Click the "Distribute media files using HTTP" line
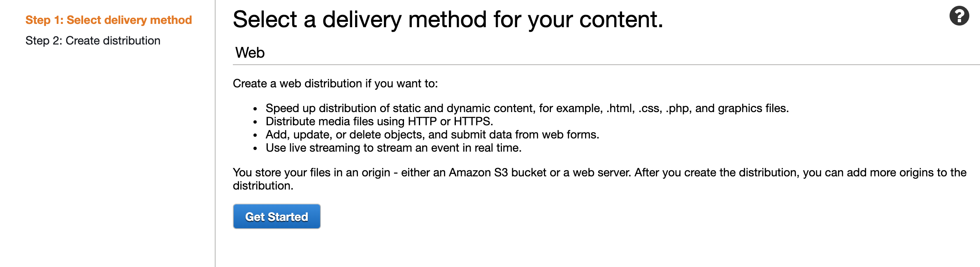Image resolution: width=980 pixels, height=267 pixels. pos(379,122)
